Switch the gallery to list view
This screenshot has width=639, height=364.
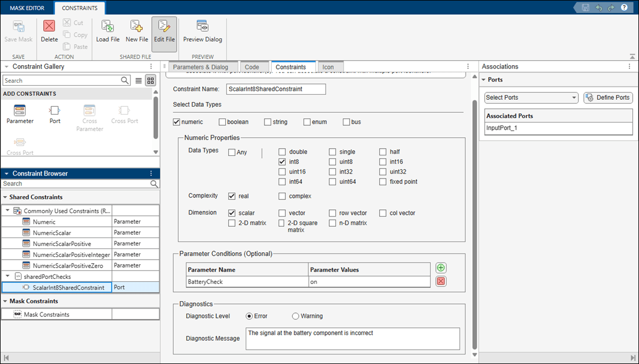pyautogui.click(x=138, y=81)
